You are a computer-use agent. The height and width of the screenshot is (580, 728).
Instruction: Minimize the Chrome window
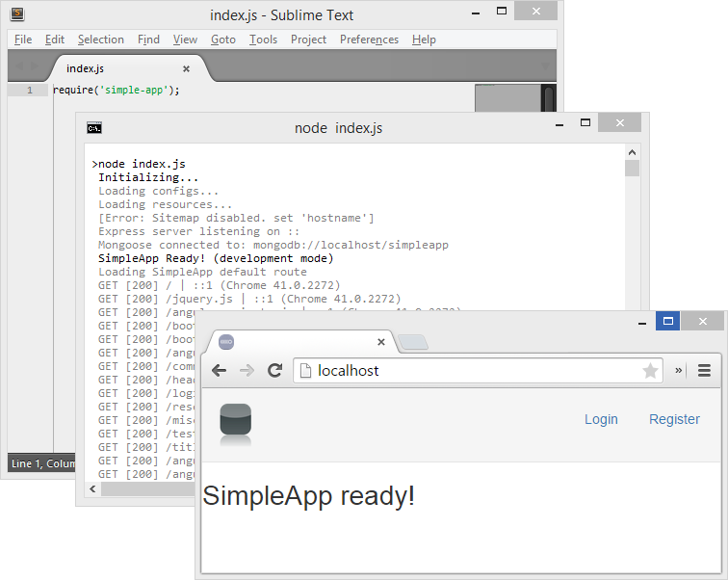pyautogui.click(x=642, y=322)
